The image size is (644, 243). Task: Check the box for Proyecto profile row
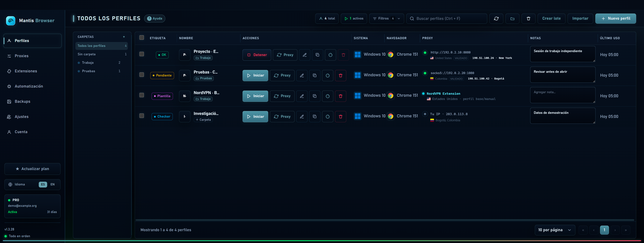pyautogui.click(x=142, y=54)
